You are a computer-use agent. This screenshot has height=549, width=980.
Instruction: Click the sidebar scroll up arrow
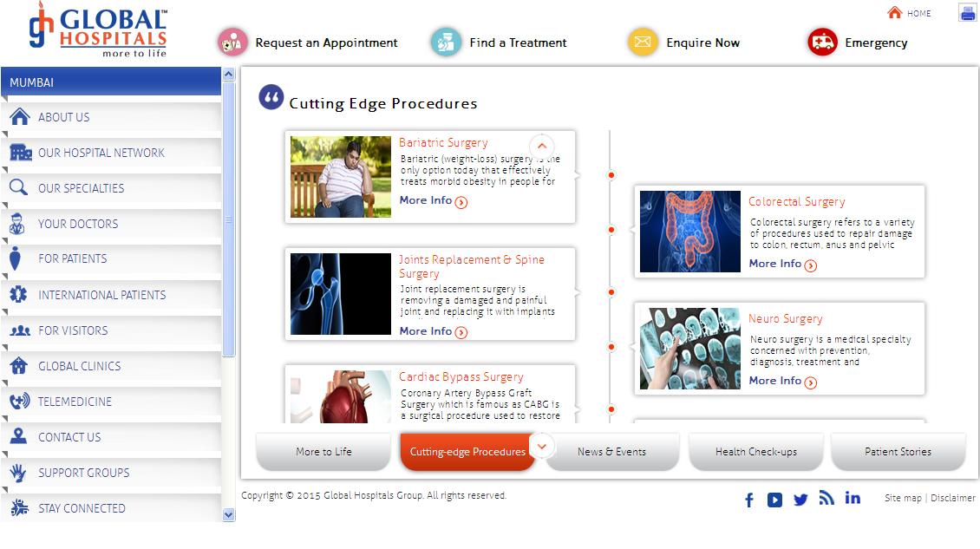tap(228, 75)
